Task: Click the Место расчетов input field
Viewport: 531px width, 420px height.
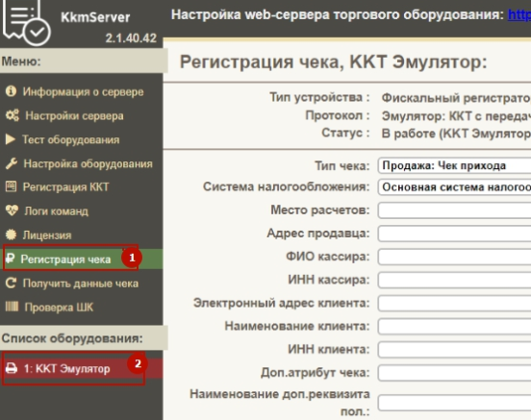Action: tap(454, 210)
